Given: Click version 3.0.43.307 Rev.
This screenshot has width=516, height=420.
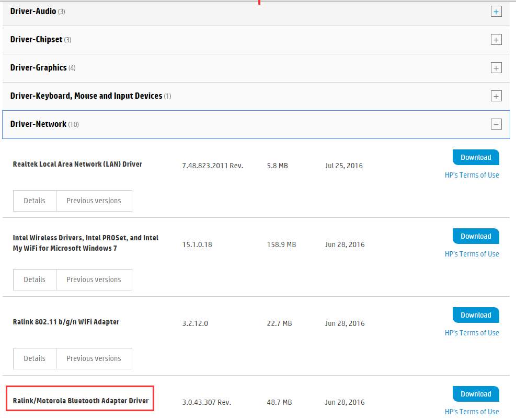Looking at the screenshot, I should point(207,403).
